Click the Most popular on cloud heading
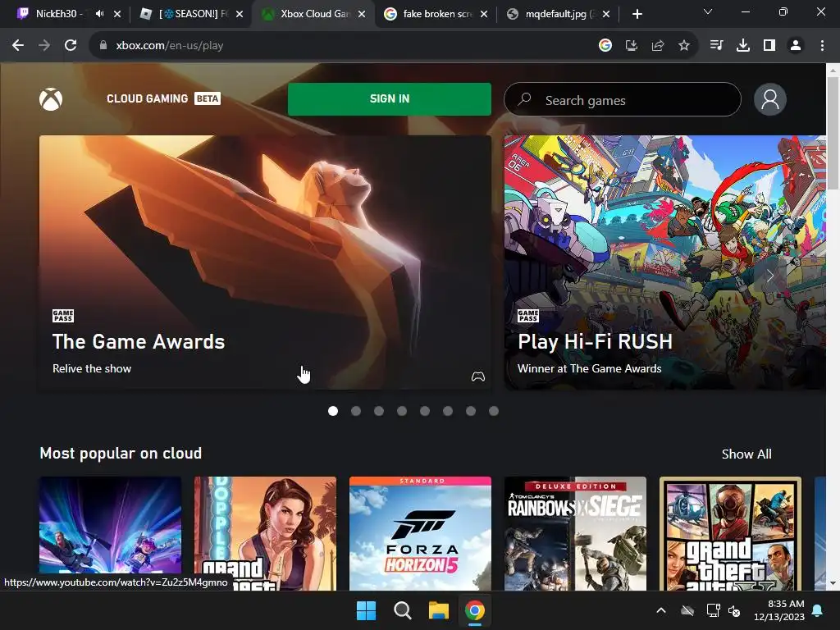The width and height of the screenshot is (840, 630). [121, 453]
